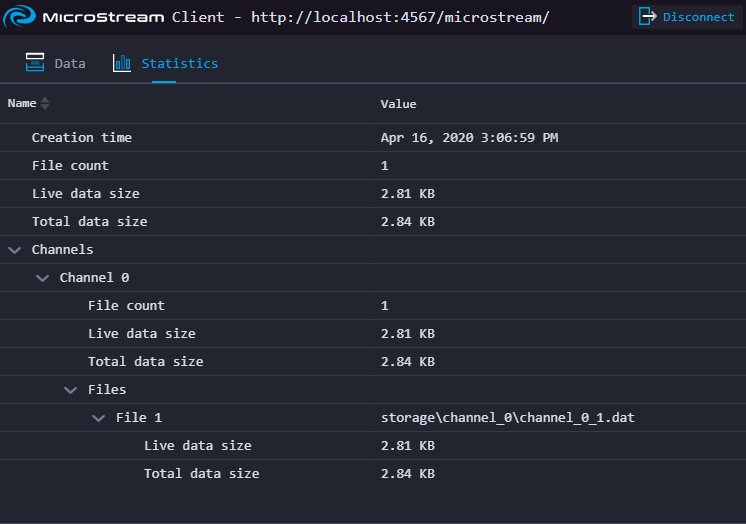The image size is (746, 524).
Task: Collapse the Channel 0 node
Action: pyautogui.click(x=42, y=278)
